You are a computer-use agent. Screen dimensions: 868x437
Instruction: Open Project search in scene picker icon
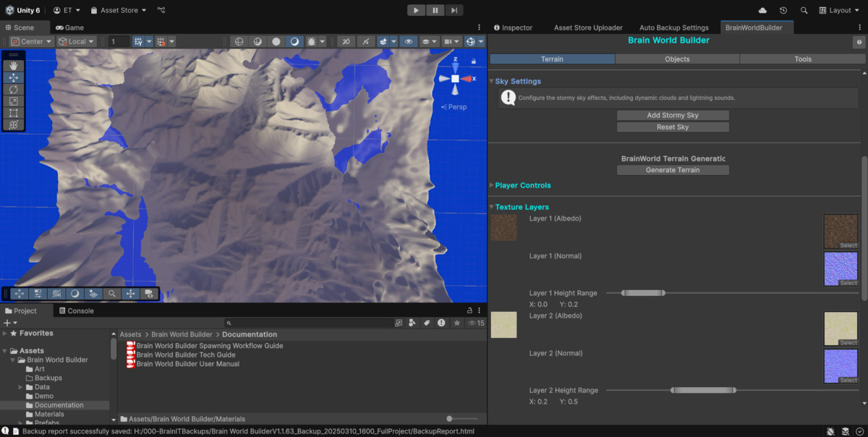tap(399, 323)
